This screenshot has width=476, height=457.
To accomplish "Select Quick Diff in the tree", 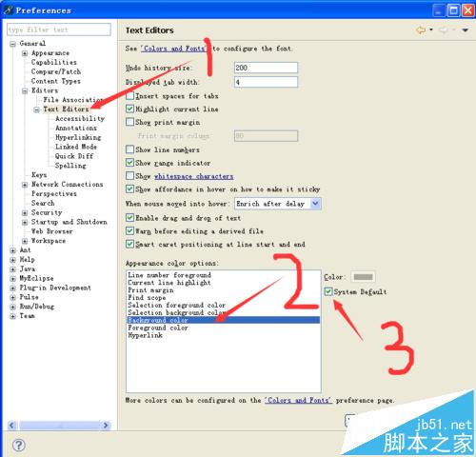I will tap(74, 156).
